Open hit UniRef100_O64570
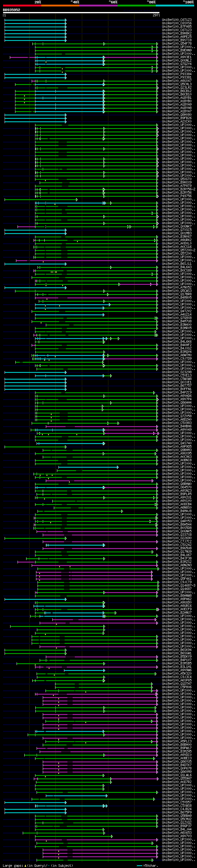Viewport: 197px width, 868px height. 177,487
